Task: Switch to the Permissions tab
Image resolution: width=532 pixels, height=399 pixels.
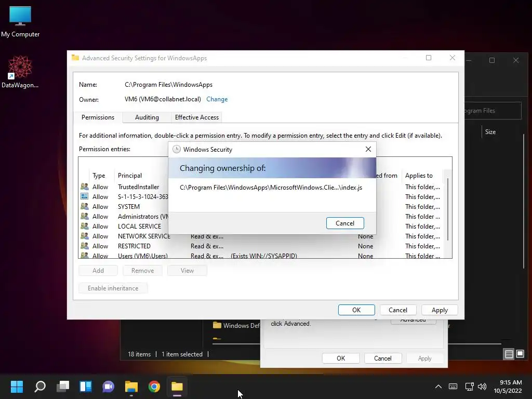Action: [x=98, y=117]
